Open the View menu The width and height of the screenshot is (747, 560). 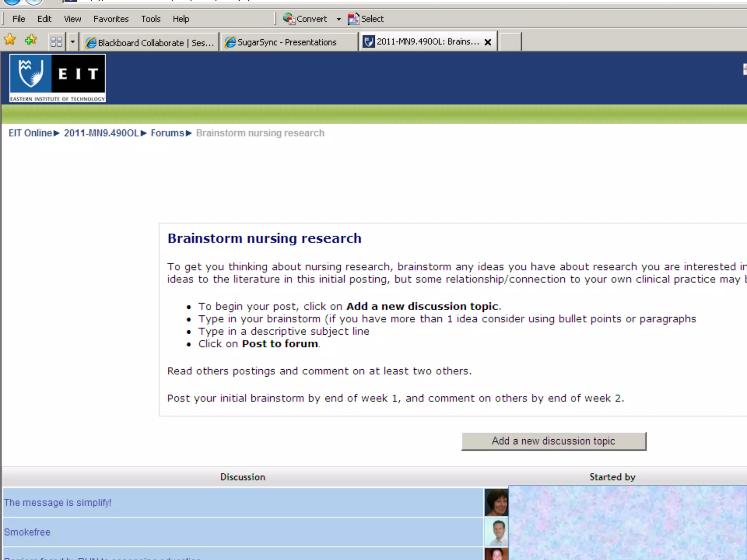point(72,19)
